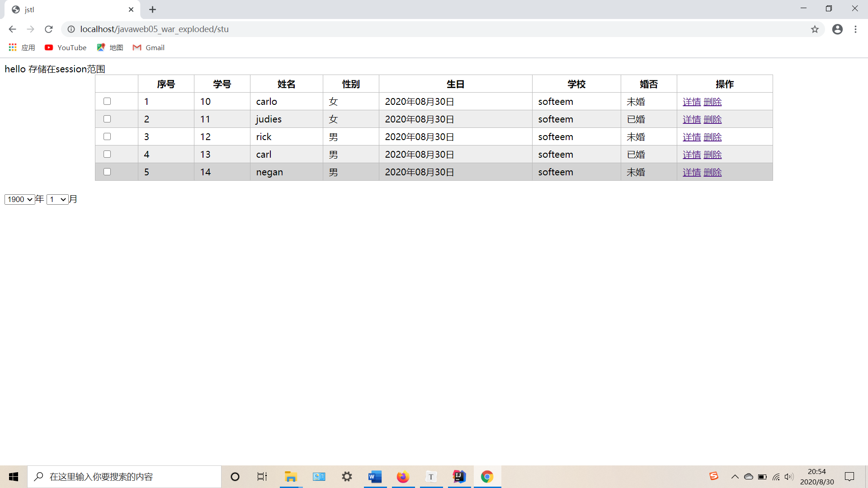868x488 pixels.
Task: Bookmark this page with the star icon
Action: [815, 29]
